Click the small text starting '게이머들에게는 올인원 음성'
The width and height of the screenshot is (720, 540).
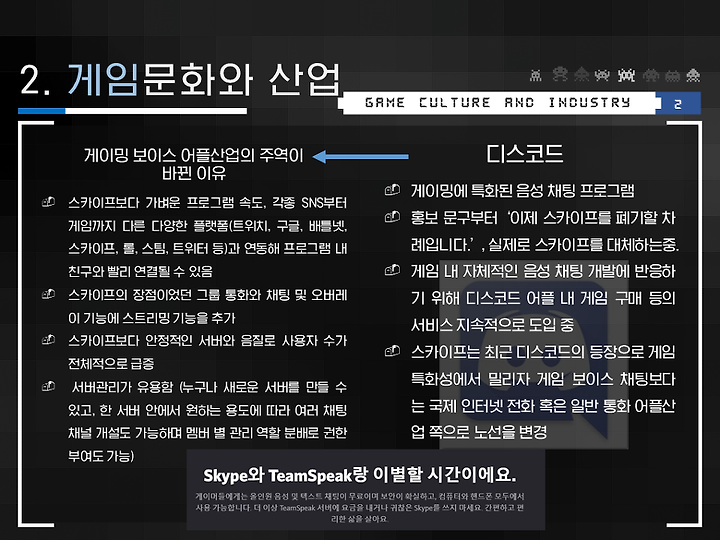click(360, 507)
